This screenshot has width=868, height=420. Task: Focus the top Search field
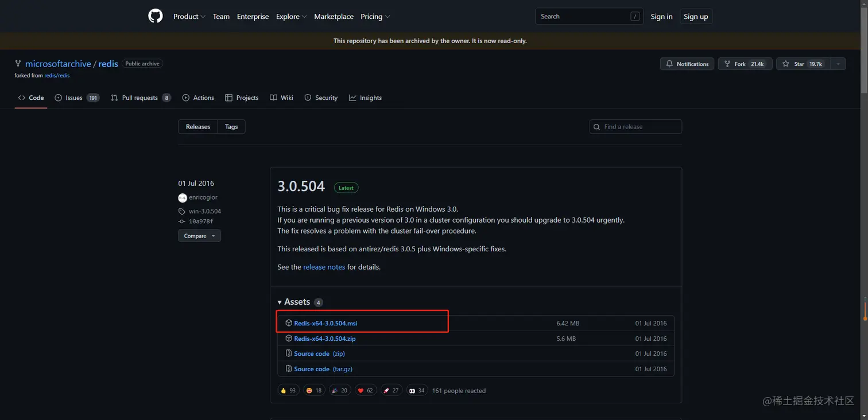[589, 17]
